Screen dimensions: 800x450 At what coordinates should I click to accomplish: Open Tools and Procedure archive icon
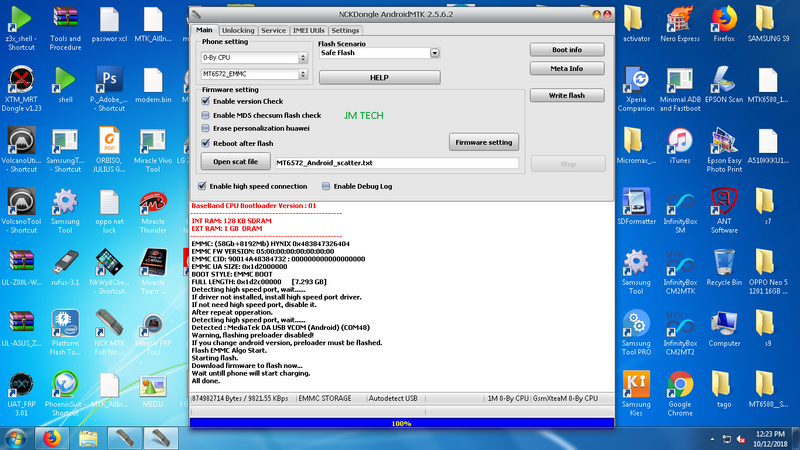pyautogui.click(x=65, y=29)
